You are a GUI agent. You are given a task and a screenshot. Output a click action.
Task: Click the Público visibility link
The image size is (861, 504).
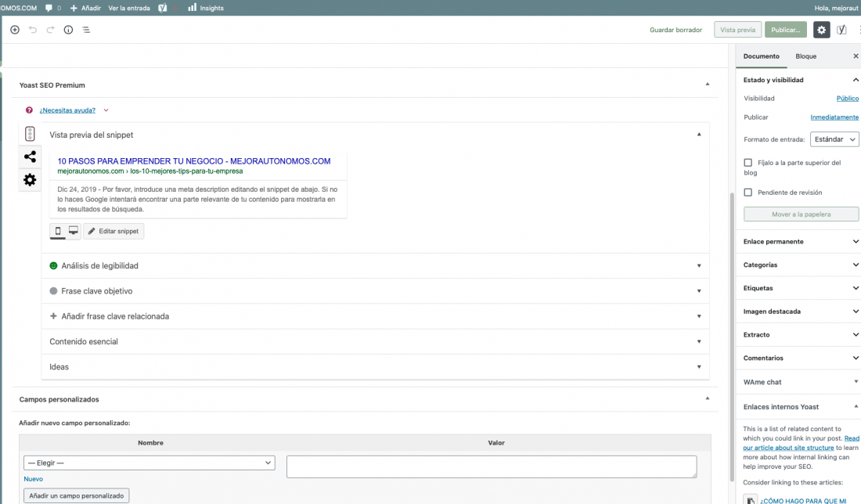click(847, 99)
